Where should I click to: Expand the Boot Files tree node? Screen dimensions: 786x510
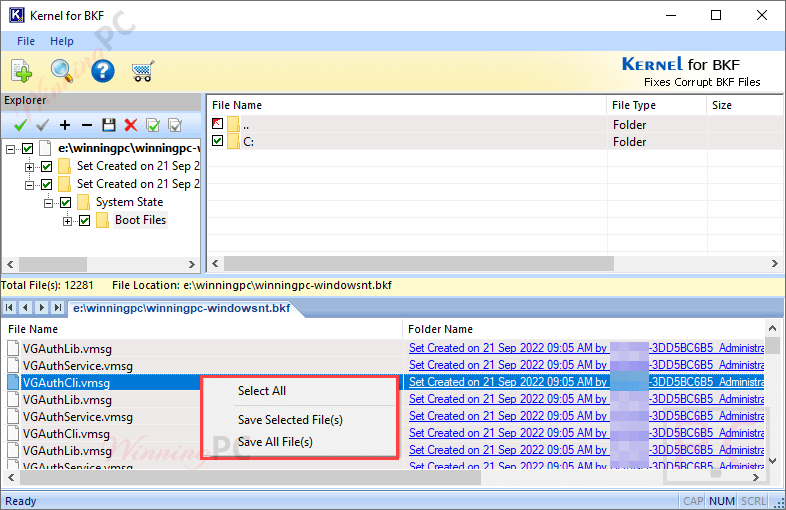(x=67, y=221)
